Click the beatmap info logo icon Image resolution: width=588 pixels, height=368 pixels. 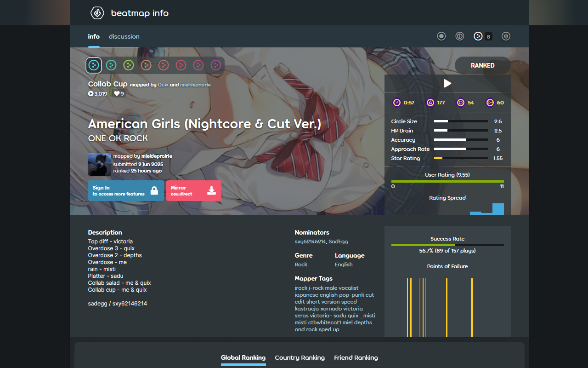pos(97,13)
